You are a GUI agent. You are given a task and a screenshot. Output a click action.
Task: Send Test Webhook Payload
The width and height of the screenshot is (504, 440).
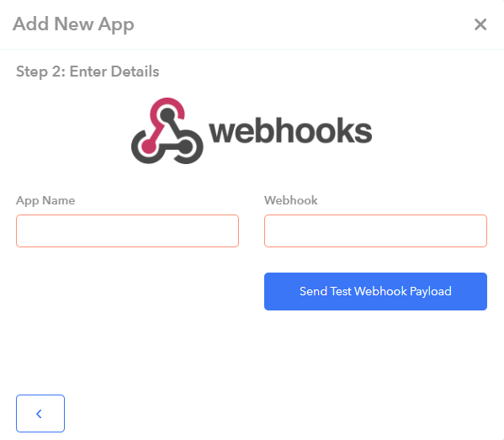pyautogui.click(x=375, y=292)
